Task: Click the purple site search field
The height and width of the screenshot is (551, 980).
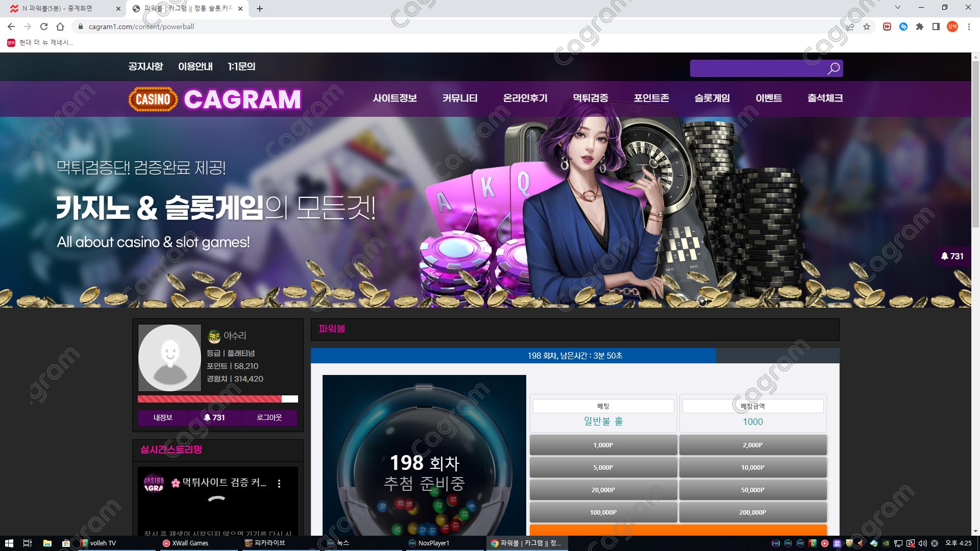Action: click(x=755, y=68)
